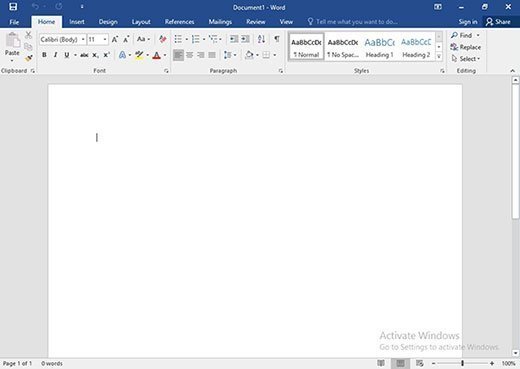
Task: Click the Tell me what you want to do box
Action: [352, 22]
